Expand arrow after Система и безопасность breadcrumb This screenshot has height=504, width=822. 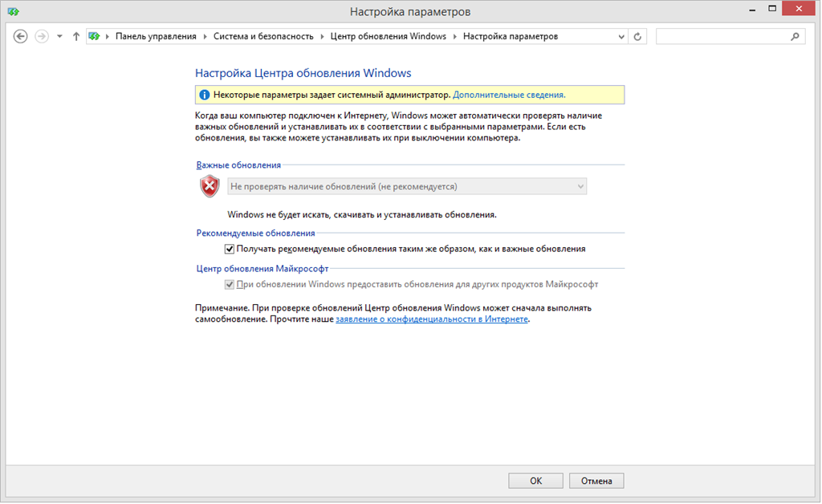322,36
